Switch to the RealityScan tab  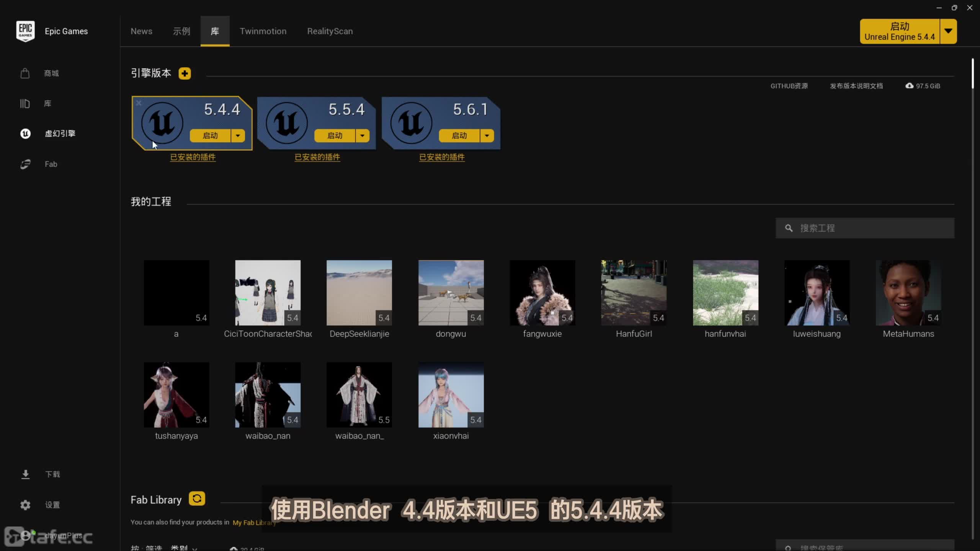click(x=330, y=31)
